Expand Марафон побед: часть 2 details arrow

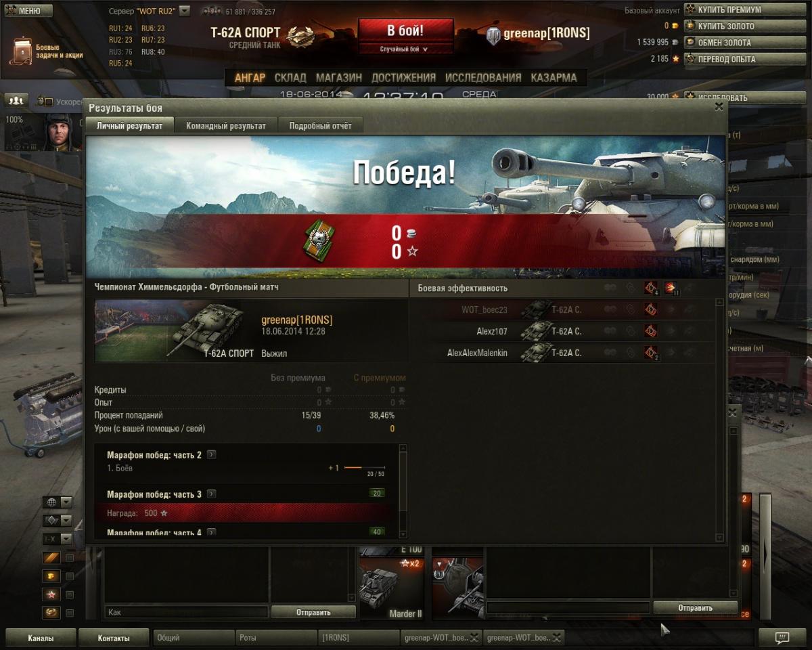[212, 455]
